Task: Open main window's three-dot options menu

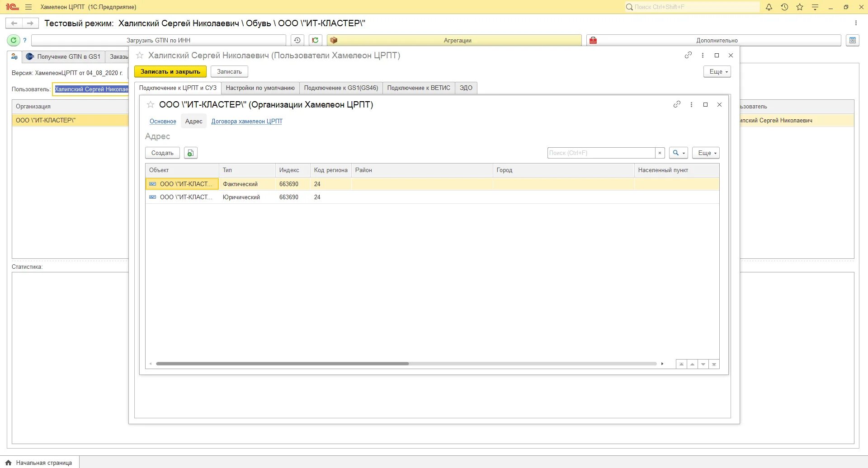Action: (x=856, y=23)
